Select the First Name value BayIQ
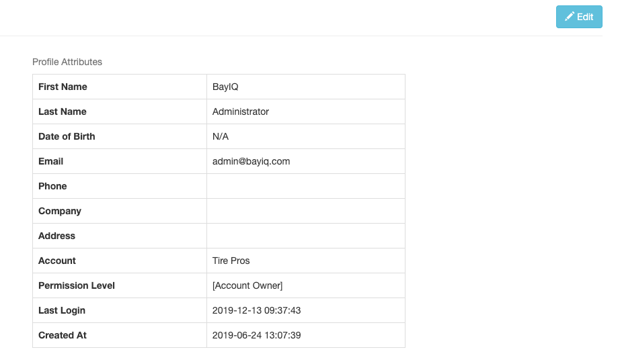Viewport: 618px width, 364px height. click(225, 87)
